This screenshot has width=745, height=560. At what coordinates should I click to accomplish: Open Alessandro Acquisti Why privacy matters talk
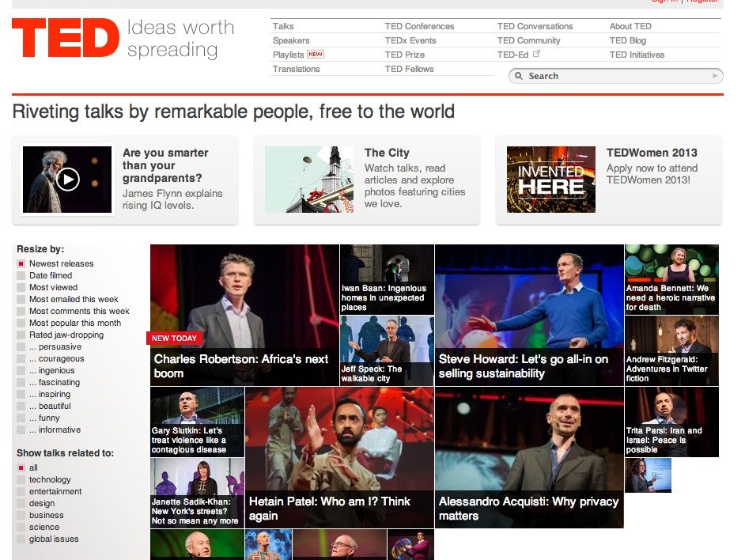(x=528, y=457)
